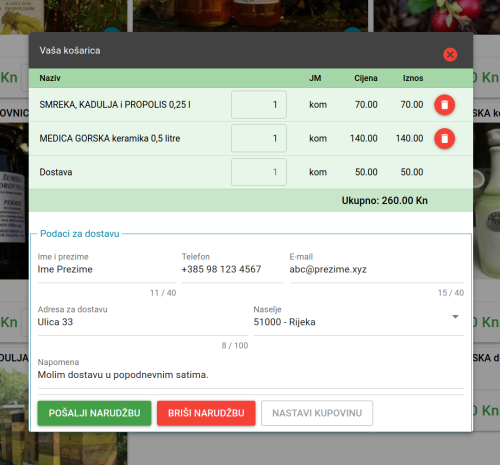Click POŠALJI NARUDŽBU button
This screenshot has width=500, height=465.
pyautogui.click(x=94, y=413)
